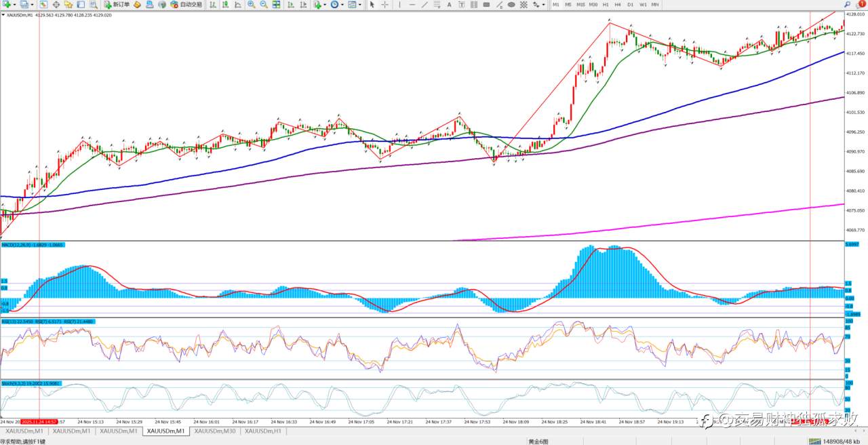The width and height of the screenshot is (868, 445).
Task: Switch to MN monthly timeframe
Action: (655, 4)
